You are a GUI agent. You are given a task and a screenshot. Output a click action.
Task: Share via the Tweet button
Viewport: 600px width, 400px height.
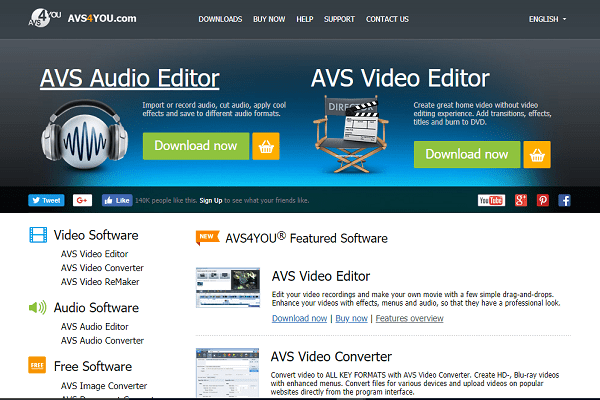point(46,200)
